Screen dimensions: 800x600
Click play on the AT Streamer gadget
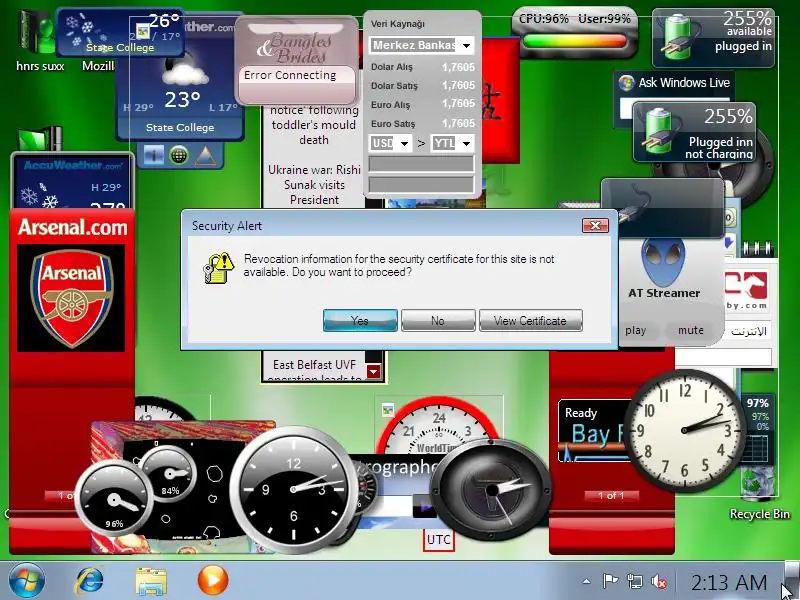pyautogui.click(x=636, y=330)
